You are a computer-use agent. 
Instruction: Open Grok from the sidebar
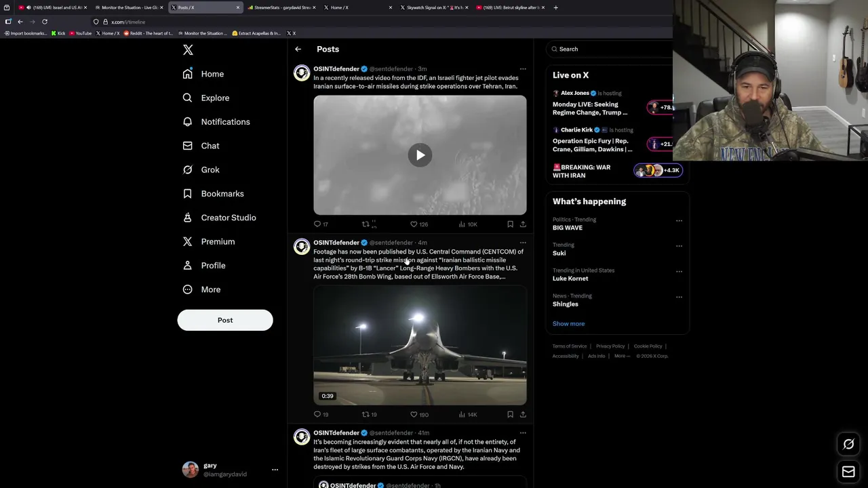click(201, 169)
